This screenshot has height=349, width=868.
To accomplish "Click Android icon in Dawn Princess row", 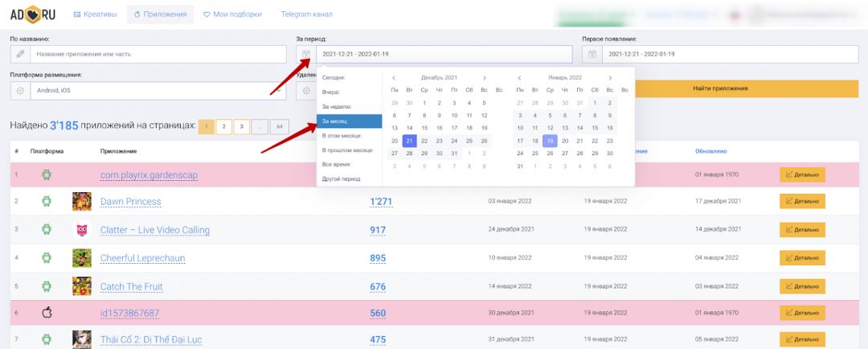I will (47, 201).
